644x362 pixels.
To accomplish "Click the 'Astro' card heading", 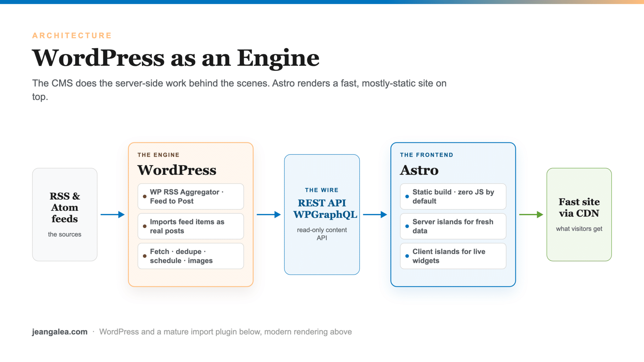I will pyautogui.click(x=419, y=170).
